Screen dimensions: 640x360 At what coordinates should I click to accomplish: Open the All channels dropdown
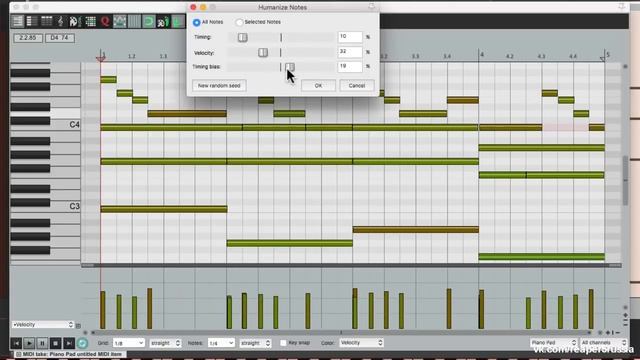(604, 342)
